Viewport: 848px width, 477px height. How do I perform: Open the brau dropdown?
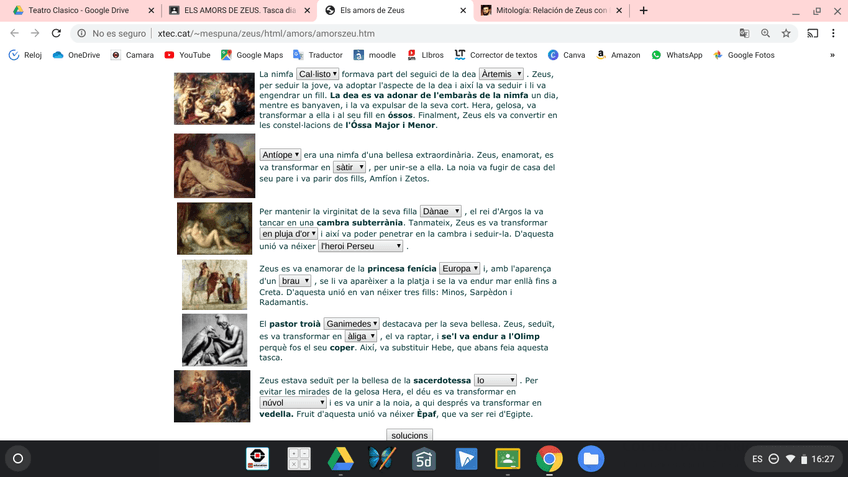(295, 281)
